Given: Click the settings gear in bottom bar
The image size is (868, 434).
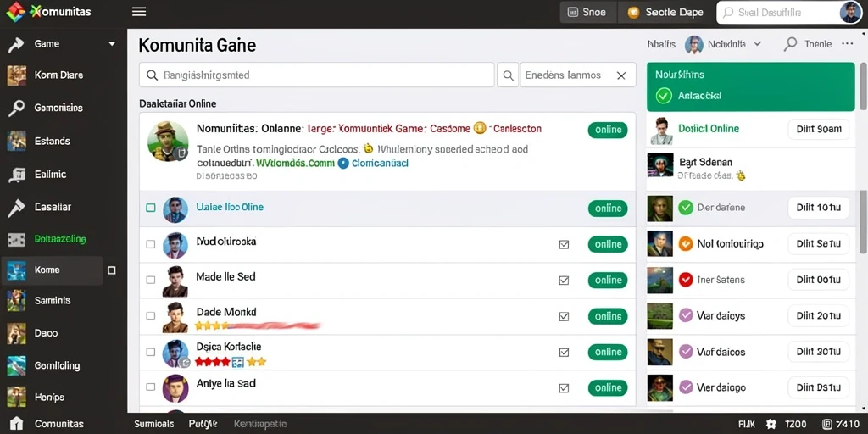Looking at the screenshot, I should 771,425.
